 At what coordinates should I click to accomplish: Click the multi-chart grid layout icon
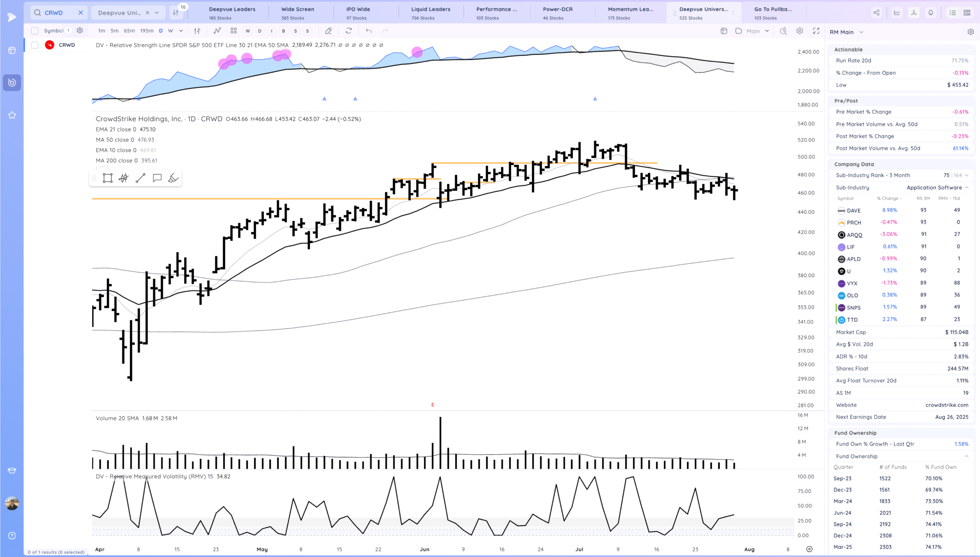234,31
